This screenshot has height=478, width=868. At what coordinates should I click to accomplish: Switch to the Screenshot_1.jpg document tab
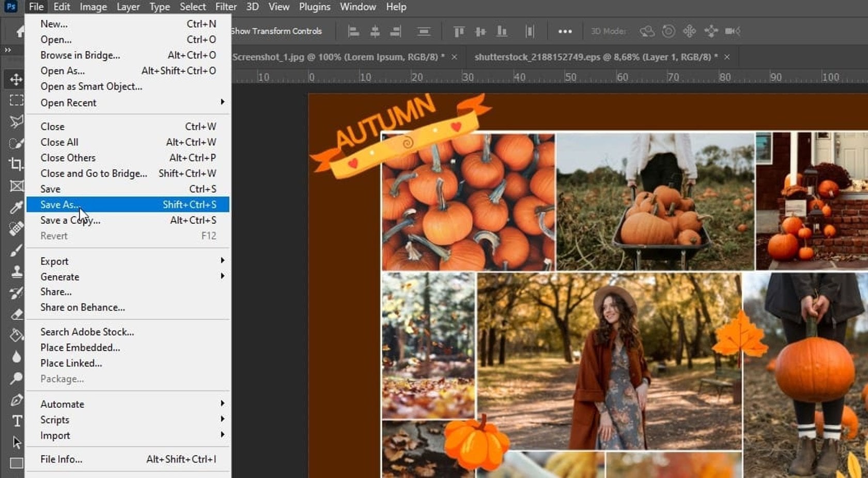338,57
